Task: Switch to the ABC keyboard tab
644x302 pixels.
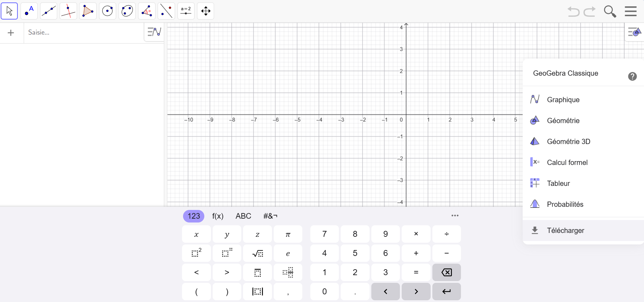Action: coord(243,216)
